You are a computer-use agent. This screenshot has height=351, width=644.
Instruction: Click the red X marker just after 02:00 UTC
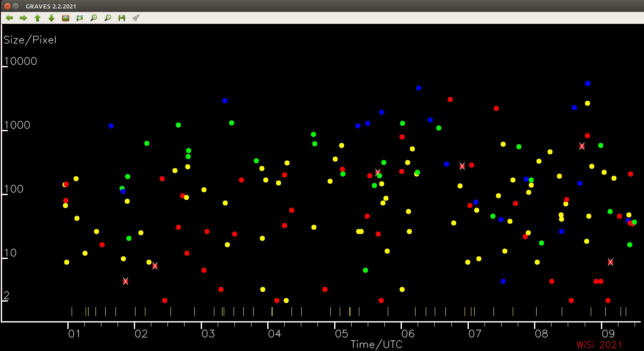tap(155, 266)
